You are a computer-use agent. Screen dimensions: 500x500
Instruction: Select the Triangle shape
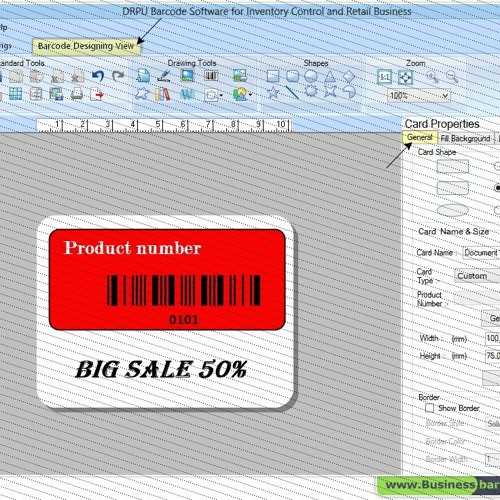(x=330, y=76)
